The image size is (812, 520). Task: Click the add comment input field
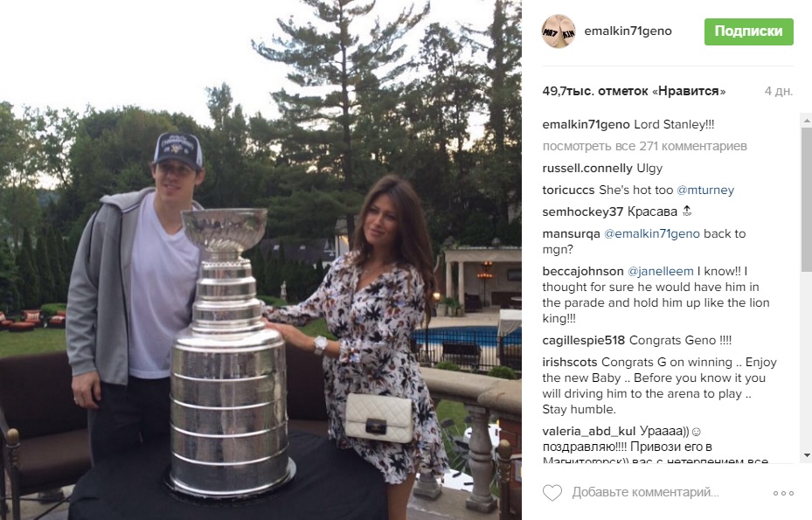click(x=645, y=493)
